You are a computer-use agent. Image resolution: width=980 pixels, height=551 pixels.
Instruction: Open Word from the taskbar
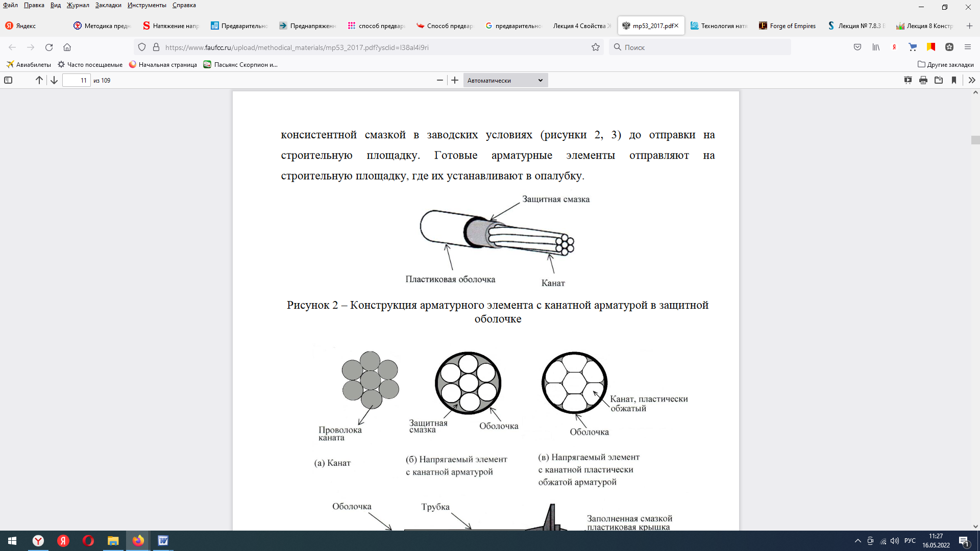tap(163, 541)
